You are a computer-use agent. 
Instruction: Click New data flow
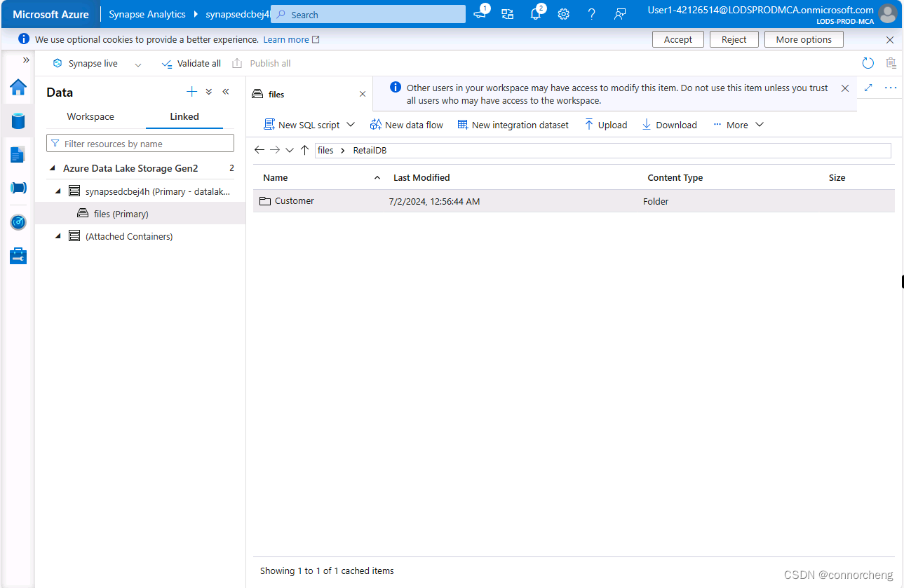coord(407,125)
